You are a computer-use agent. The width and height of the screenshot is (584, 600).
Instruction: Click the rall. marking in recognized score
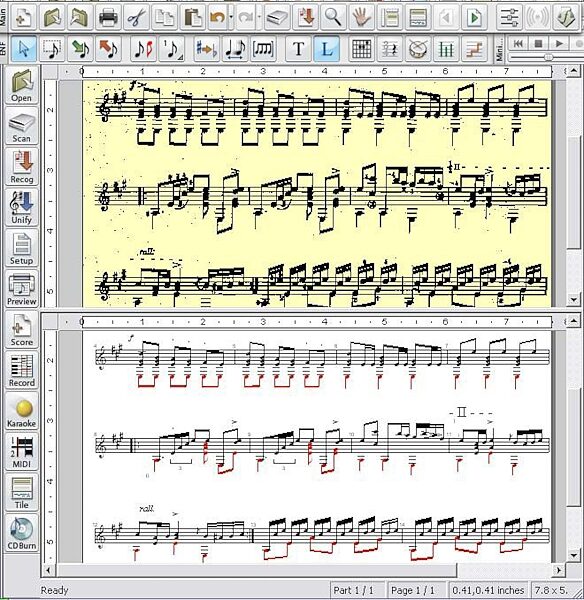point(147,509)
